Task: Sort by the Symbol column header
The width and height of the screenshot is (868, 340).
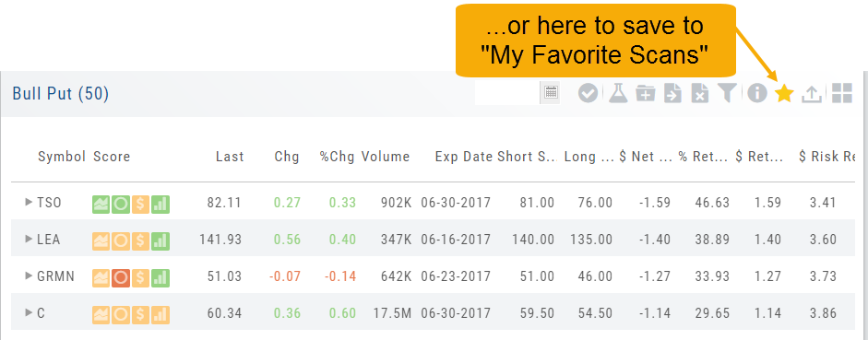Action: (62, 157)
